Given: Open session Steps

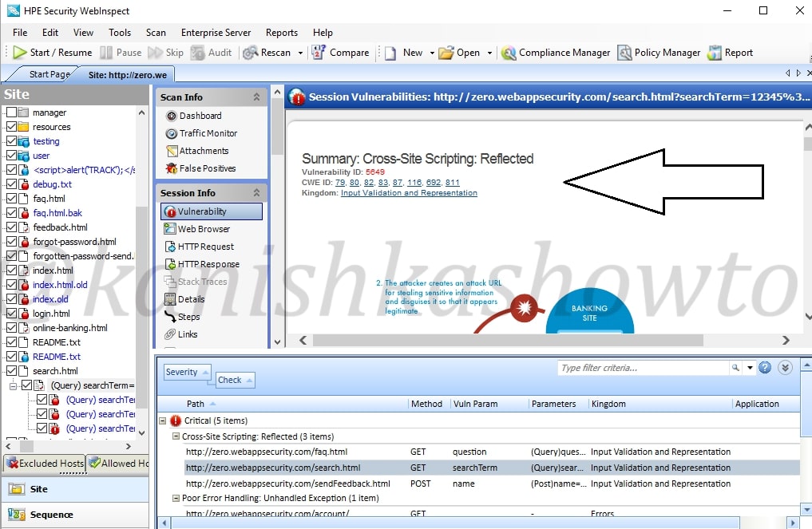Looking at the screenshot, I should [182, 317].
